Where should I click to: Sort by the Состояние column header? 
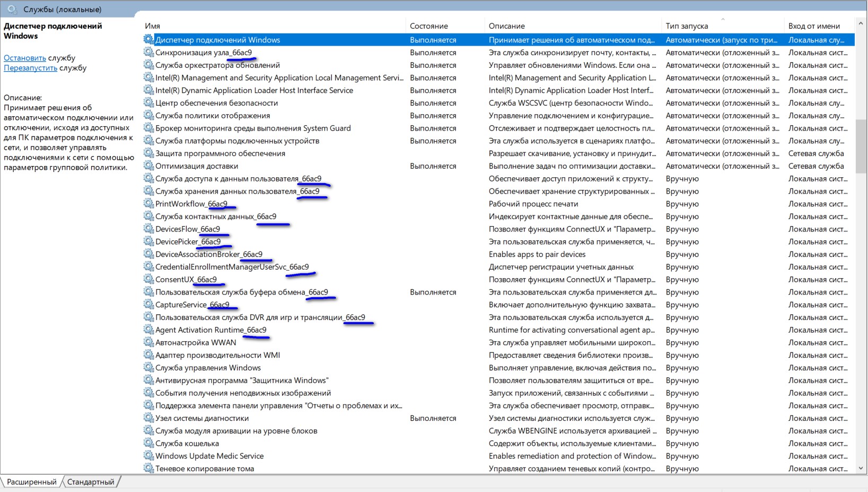(x=445, y=25)
